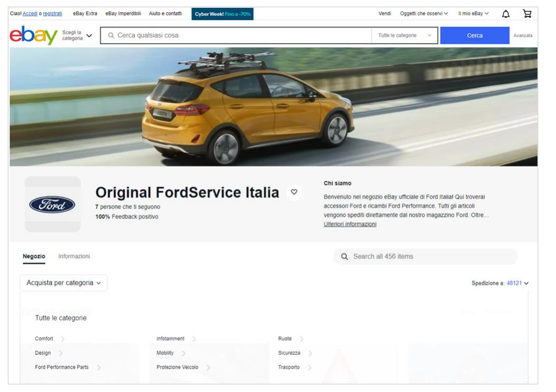Screen dimensions: 556x392
Task: Switch to the Informazioni tab
Action: pyautogui.click(x=74, y=256)
